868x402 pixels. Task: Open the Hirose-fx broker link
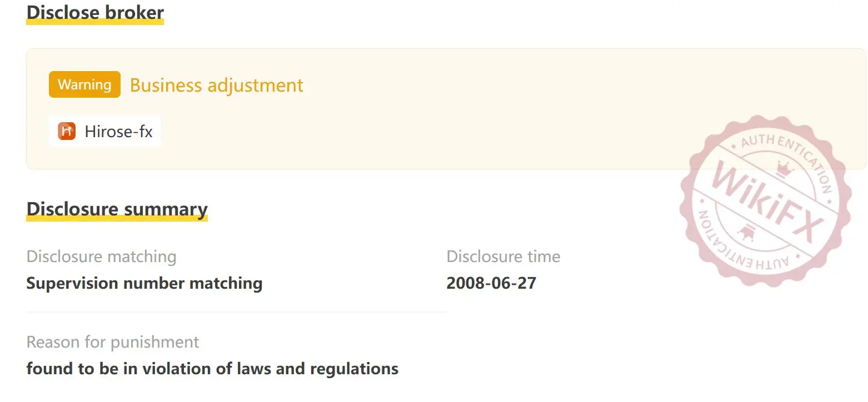coord(118,132)
